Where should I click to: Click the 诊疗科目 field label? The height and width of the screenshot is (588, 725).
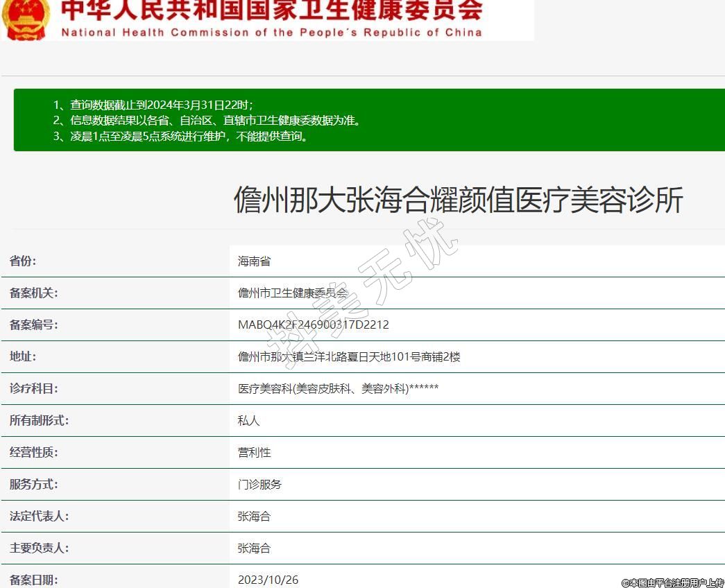coord(33,389)
